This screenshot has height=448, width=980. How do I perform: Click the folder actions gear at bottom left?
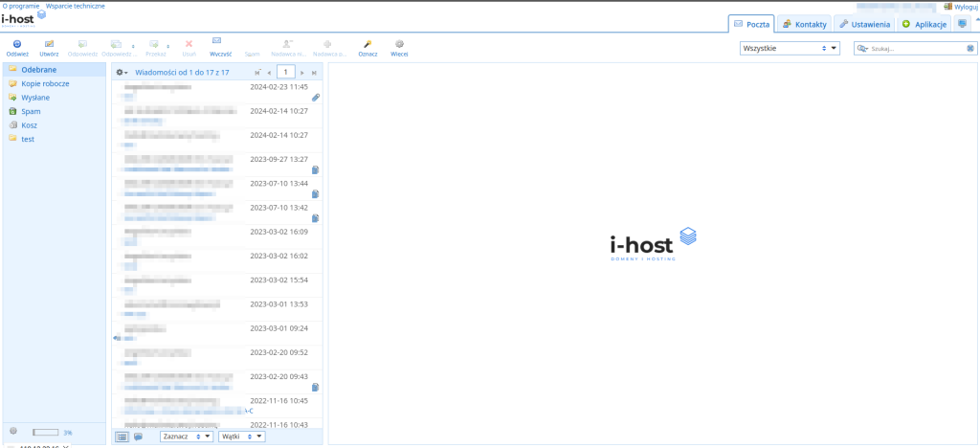click(x=12, y=431)
